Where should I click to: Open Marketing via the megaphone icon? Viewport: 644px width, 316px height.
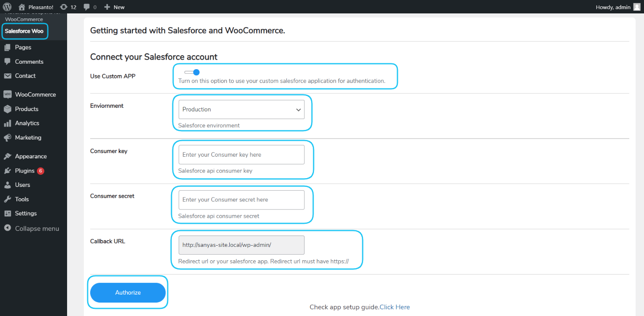coord(8,137)
